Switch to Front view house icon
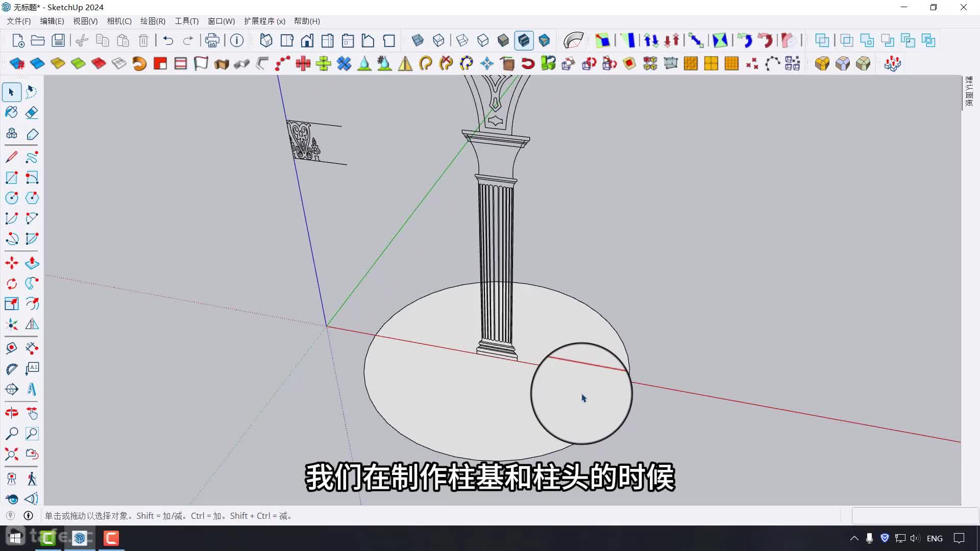Screen dimensions: 980x551 [307, 40]
